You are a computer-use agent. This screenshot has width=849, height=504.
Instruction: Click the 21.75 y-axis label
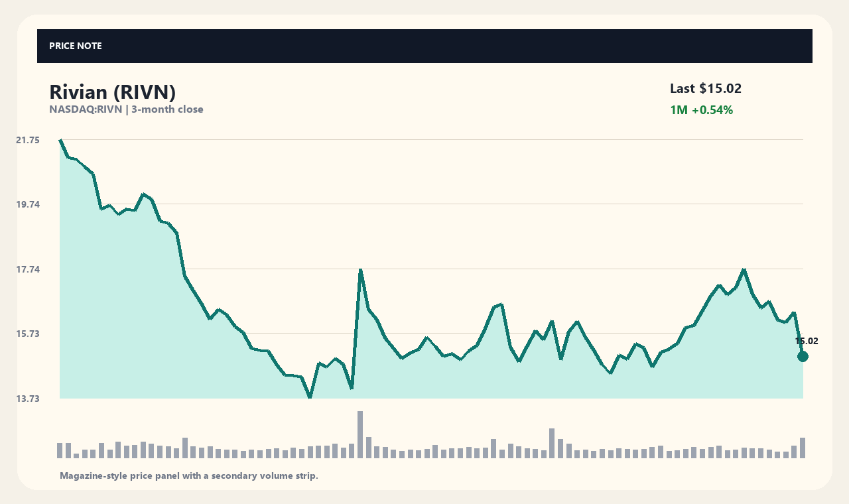tap(28, 140)
